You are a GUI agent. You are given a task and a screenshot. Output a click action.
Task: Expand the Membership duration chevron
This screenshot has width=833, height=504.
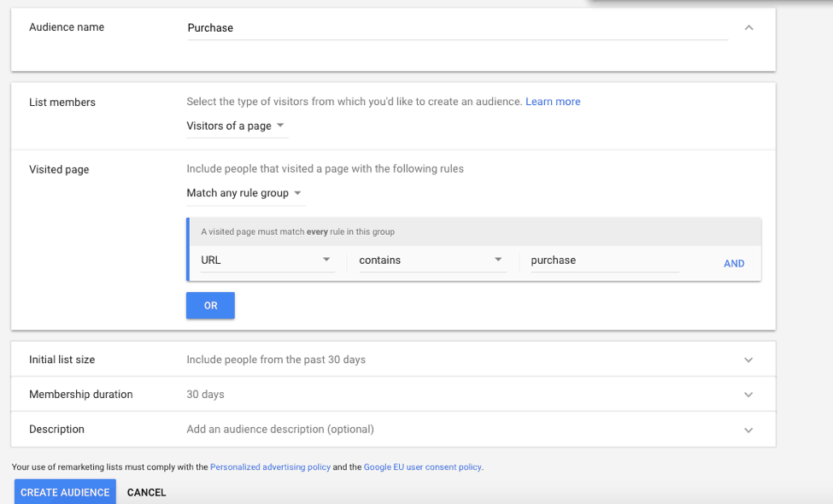click(748, 395)
